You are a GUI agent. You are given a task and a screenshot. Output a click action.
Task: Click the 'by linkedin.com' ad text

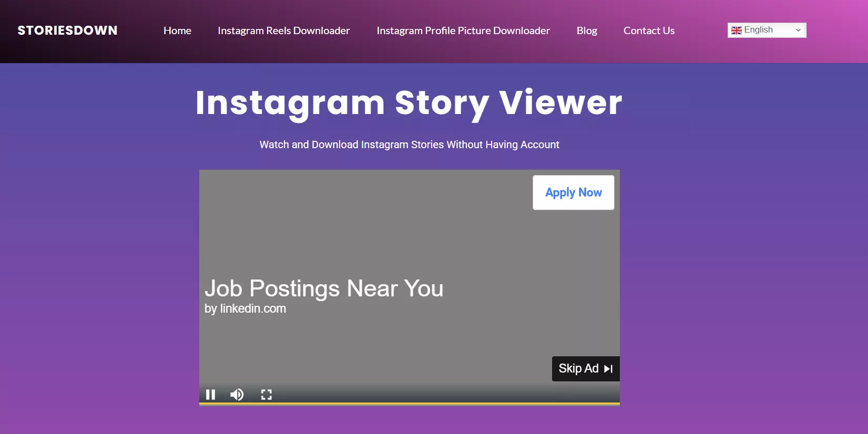point(245,308)
